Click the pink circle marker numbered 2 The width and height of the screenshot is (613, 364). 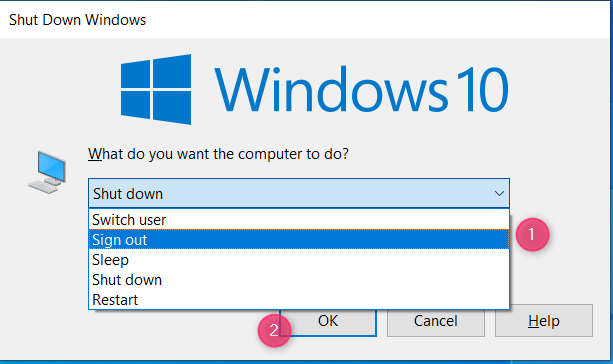click(x=274, y=330)
